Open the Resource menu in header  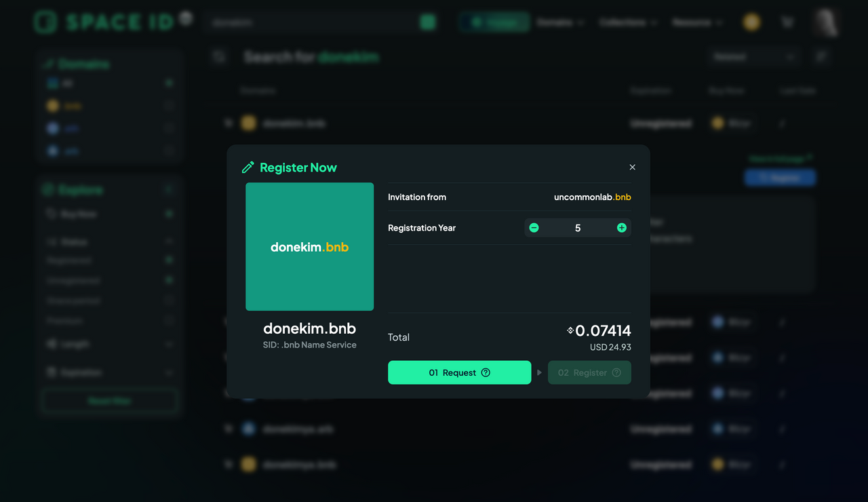698,22
